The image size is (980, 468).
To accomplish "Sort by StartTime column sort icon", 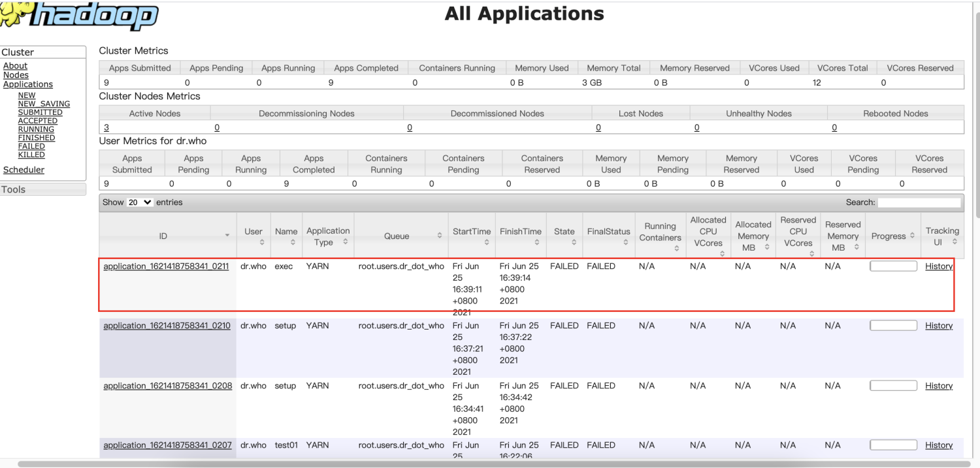I will (487, 243).
